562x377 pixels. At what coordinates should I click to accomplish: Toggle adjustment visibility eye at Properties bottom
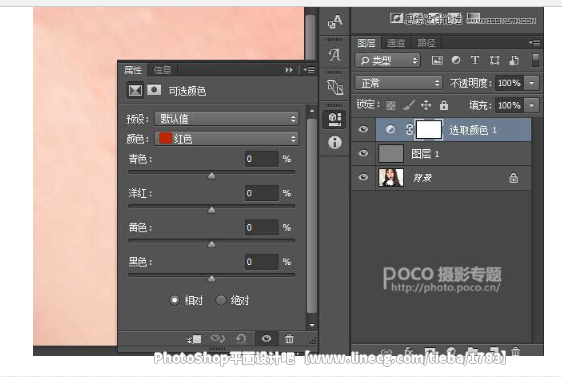pyautogui.click(x=266, y=338)
